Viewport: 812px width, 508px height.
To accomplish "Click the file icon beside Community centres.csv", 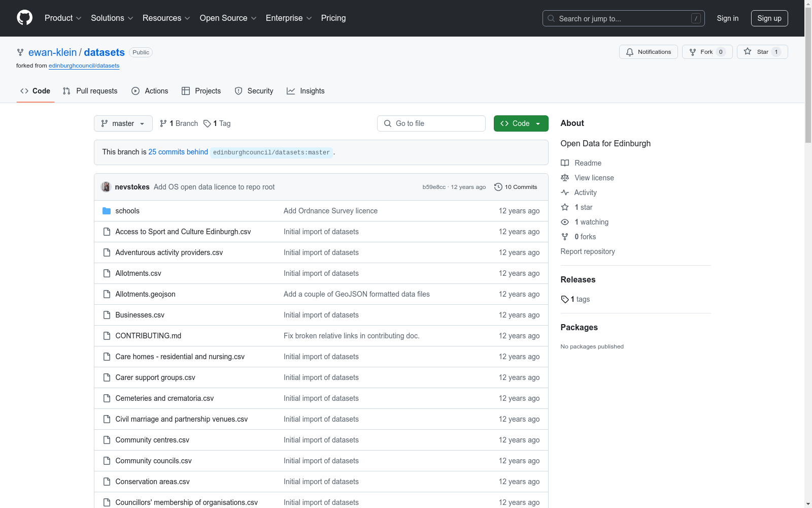I will click(107, 440).
